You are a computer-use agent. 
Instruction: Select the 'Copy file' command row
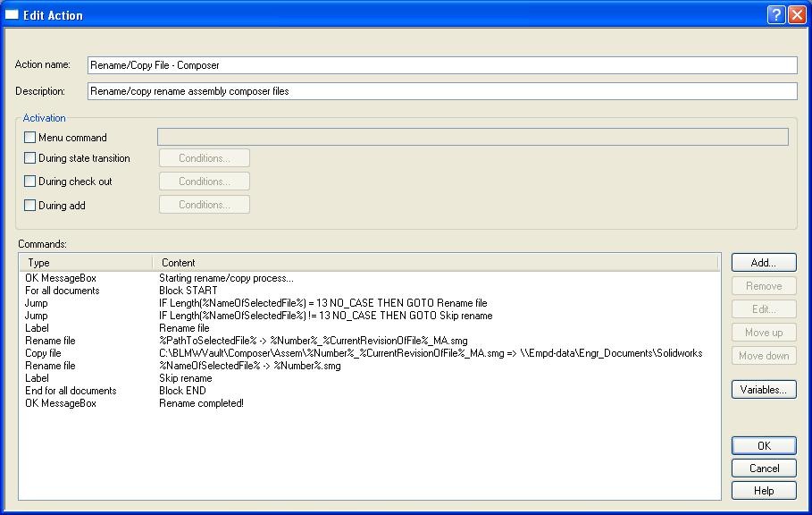tap(370, 353)
